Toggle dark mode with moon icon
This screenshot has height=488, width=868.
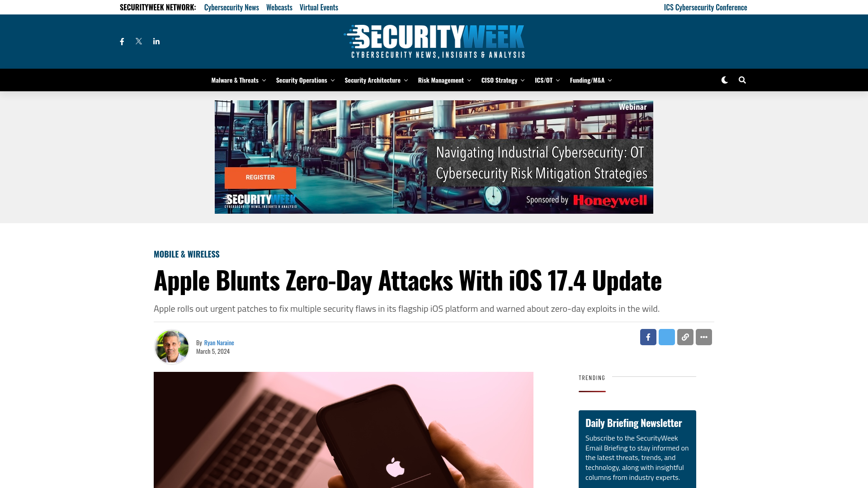tap(724, 80)
